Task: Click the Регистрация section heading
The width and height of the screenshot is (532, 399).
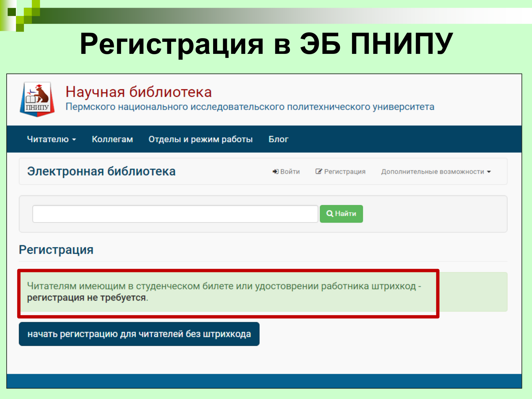Action: point(56,250)
